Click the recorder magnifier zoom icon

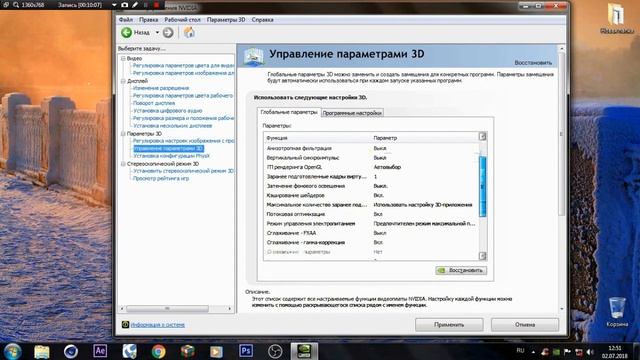coord(16,5)
